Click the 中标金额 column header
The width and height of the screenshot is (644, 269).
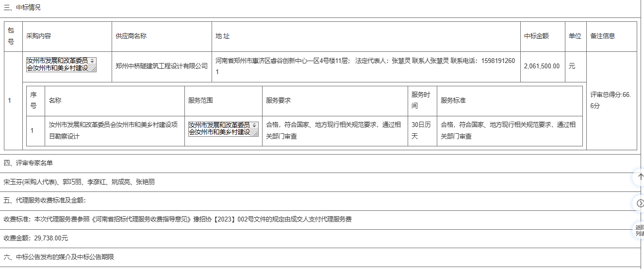[536, 36]
